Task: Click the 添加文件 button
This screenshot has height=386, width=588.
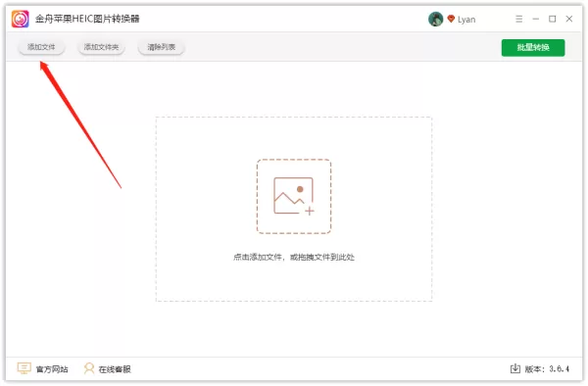Action: tap(41, 47)
